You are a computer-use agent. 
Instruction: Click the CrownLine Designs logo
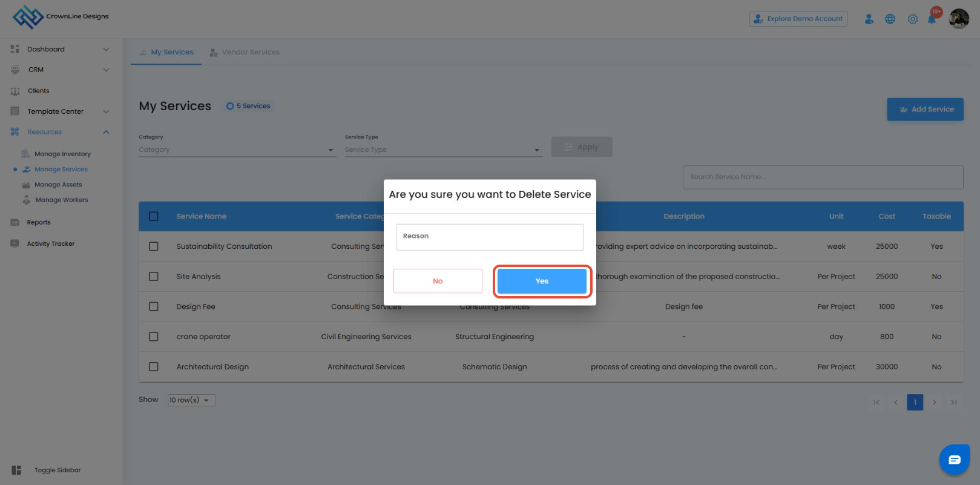[28, 17]
